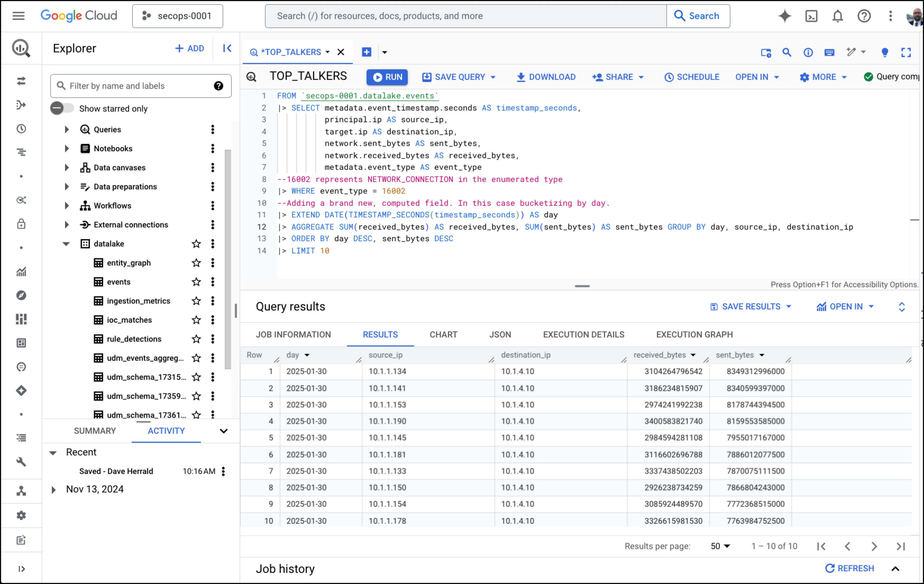This screenshot has height=584, width=924.
Task: Open the main navigation hamburger menu
Action: pyautogui.click(x=19, y=16)
